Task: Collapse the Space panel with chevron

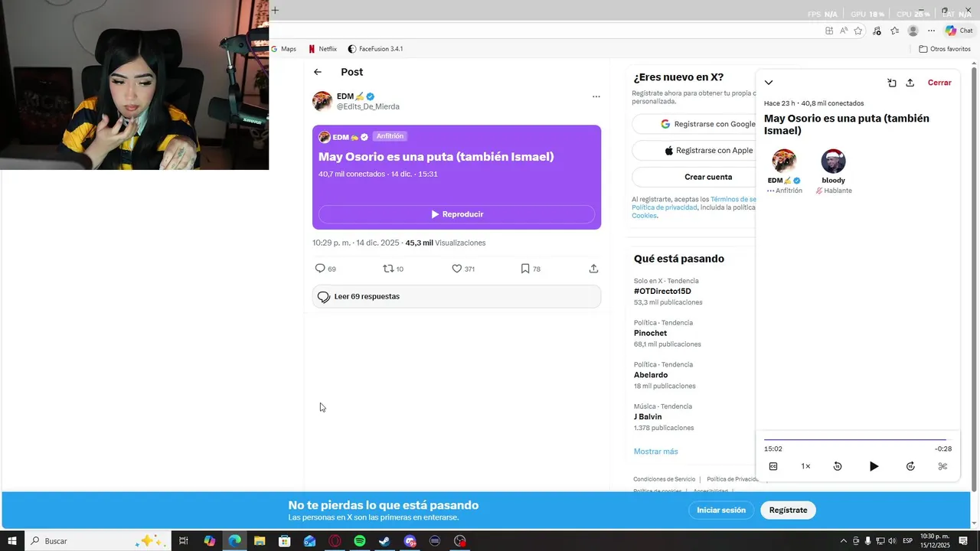Action: coord(769,83)
